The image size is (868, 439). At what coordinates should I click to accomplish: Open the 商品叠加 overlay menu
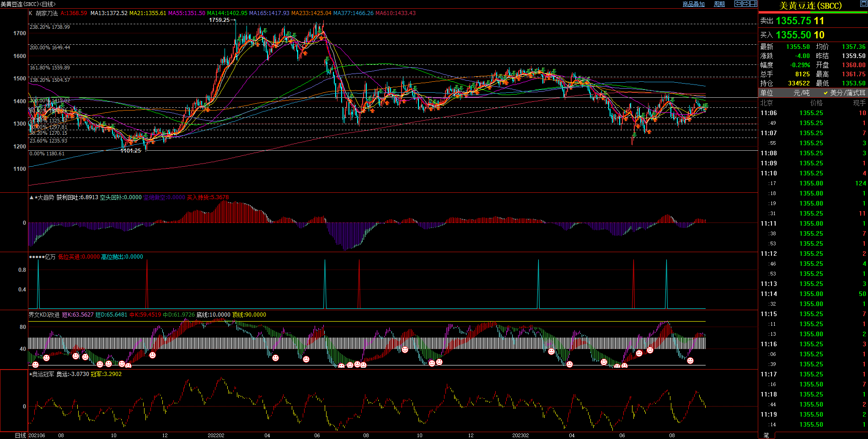tap(693, 4)
